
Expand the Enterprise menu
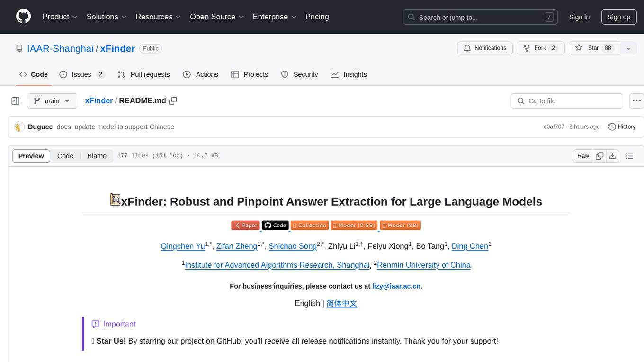point(275,17)
